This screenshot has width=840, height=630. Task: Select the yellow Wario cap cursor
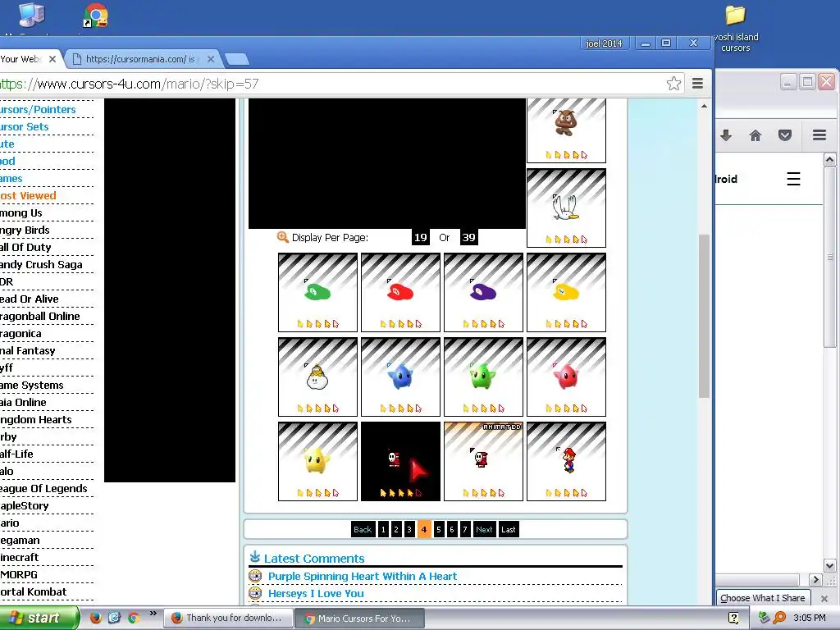pos(566,293)
